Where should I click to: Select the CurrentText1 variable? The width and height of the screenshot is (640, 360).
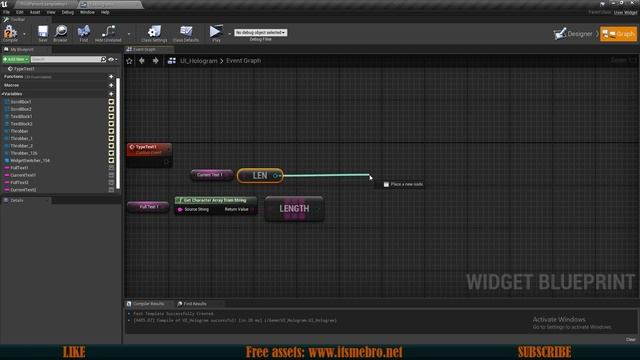pos(23,175)
